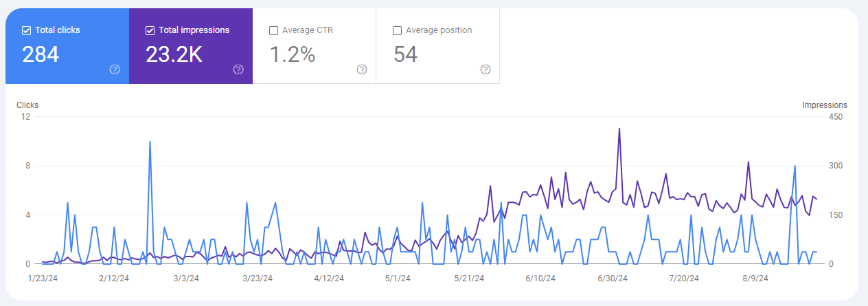Image resolution: width=868 pixels, height=306 pixels.
Task: Click the Clicks axis title
Action: [27, 105]
